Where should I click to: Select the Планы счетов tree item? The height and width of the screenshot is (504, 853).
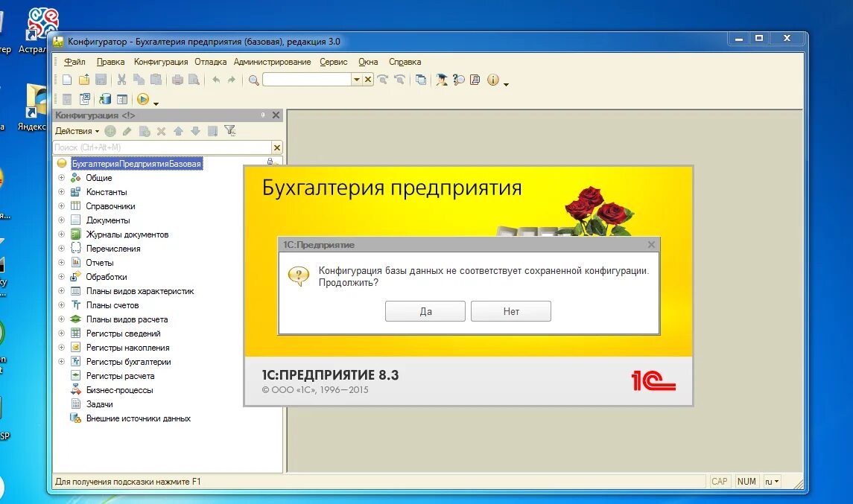112,305
